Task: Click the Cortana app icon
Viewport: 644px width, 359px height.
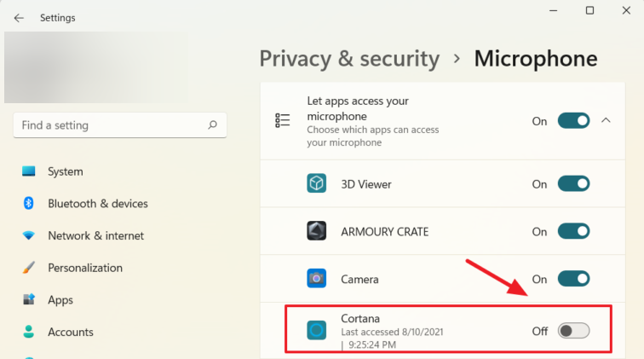Action: [x=316, y=330]
